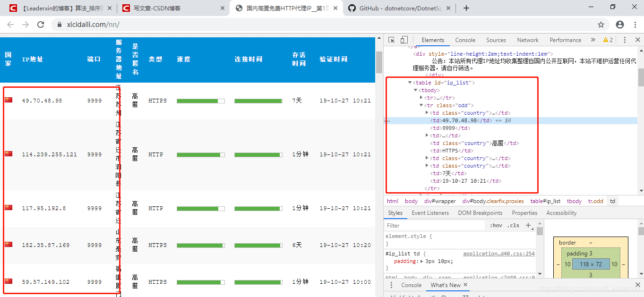
Task: Activate the DevTools inspect element picker
Action: (x=392, y=40)
